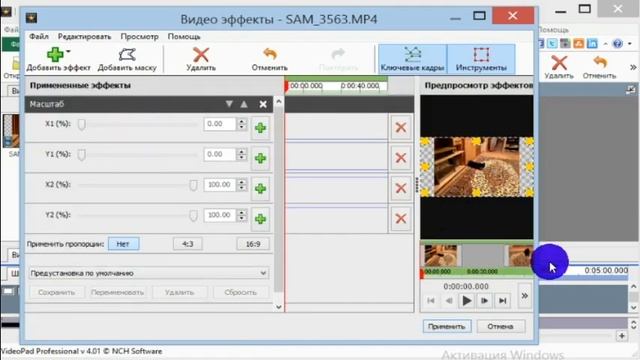Open the Помощь menu in effects window
This screenshot has height=360, width=640.
(x=184, y=36)
